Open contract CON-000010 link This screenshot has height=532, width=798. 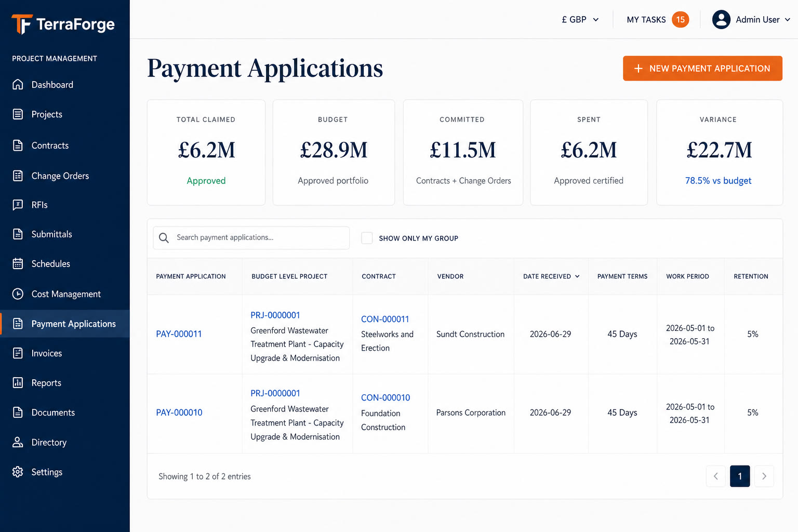click(385, 397)
